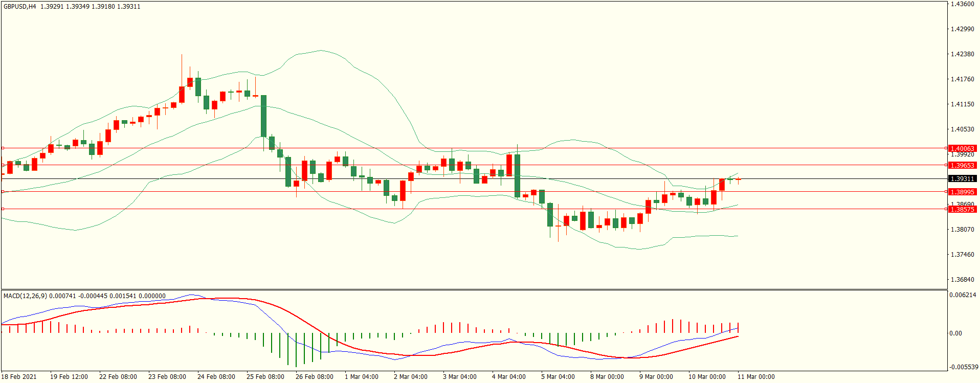
Task: Click the 25 Feb 08:00 time label
Action: pos(265,377)
